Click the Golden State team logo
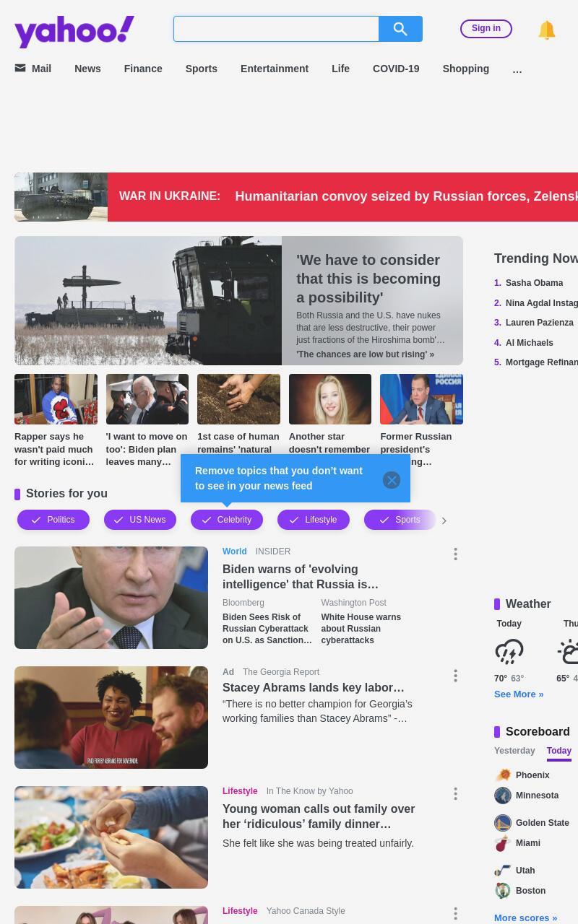 coord(503,823)
